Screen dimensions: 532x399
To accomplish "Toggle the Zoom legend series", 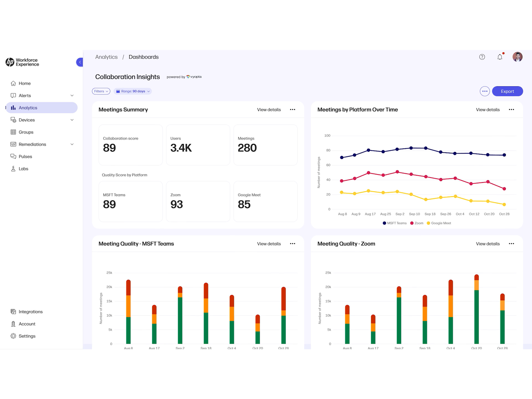I will [417, 223].
